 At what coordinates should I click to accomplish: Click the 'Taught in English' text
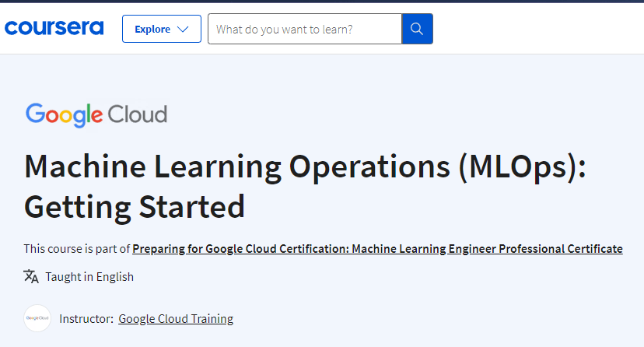[89, 277]
